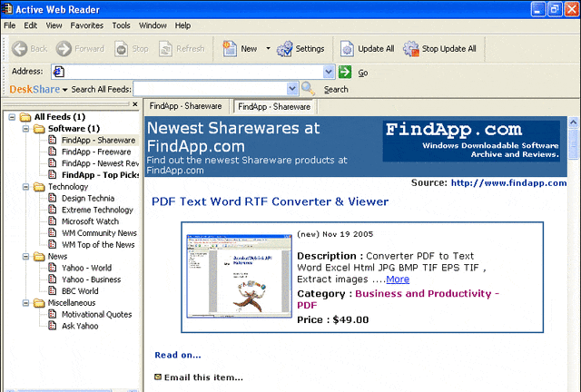The width and height of the screenshot is (581, 392).
Task: Open the BBC World feed
Action: [x=80, y=291]
